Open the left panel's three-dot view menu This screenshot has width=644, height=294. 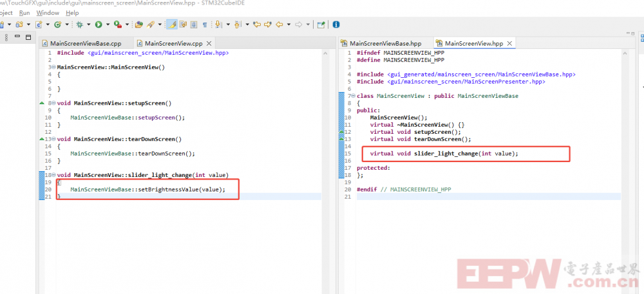(6, 37)
